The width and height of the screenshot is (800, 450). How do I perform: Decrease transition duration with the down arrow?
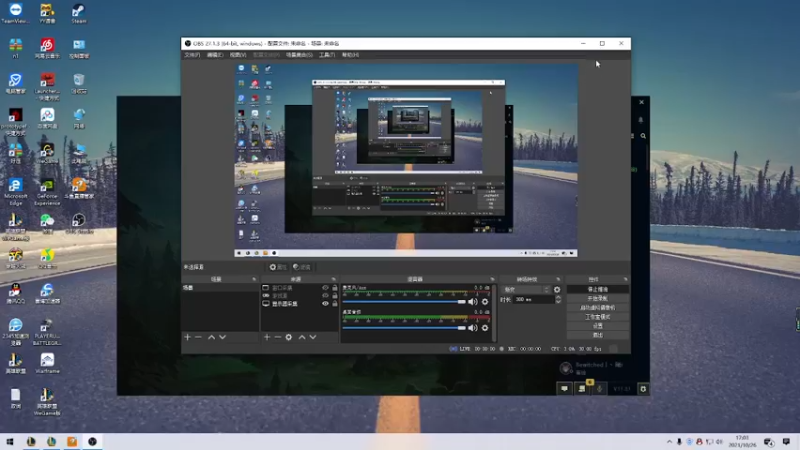[x=558, y=302]
